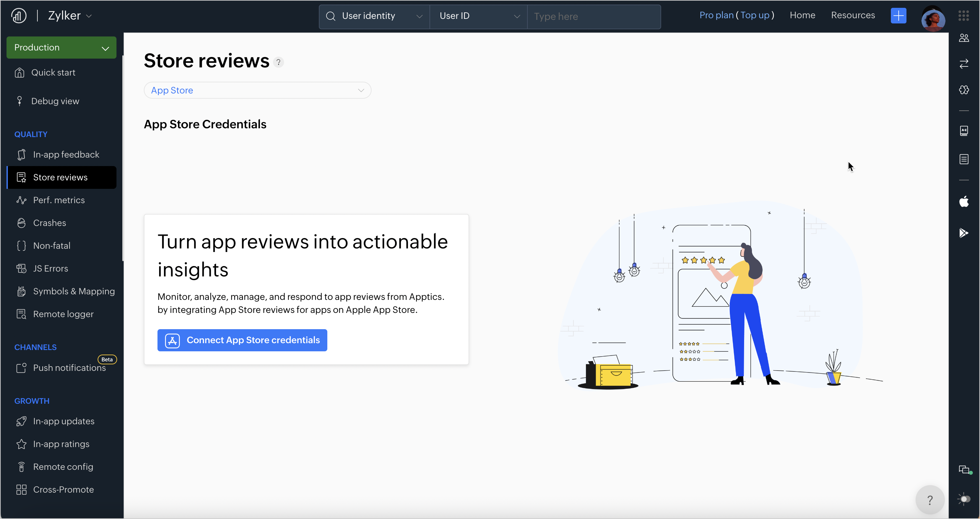Click the Type here search field
Image resolution: width=980 pixels, height=519 pixels.
(593, 16)
